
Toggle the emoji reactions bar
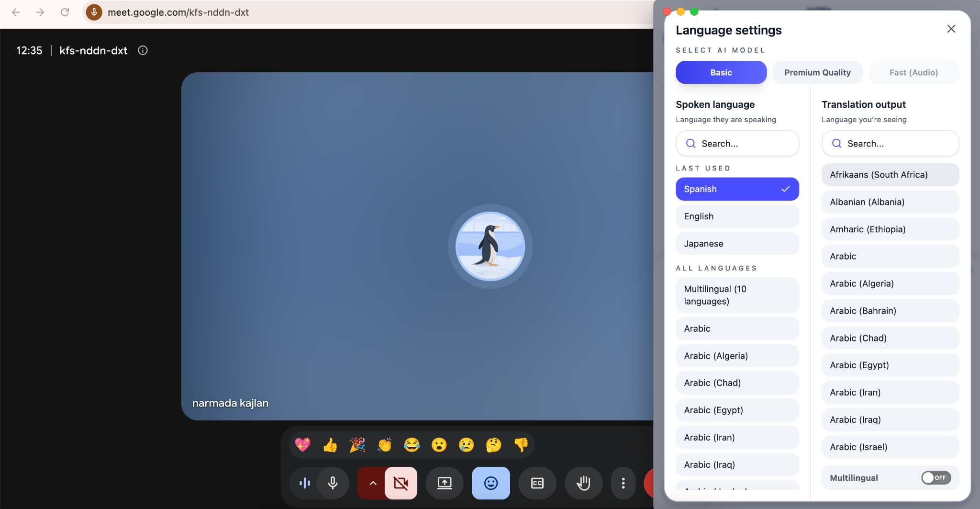[x=491, y=483]
